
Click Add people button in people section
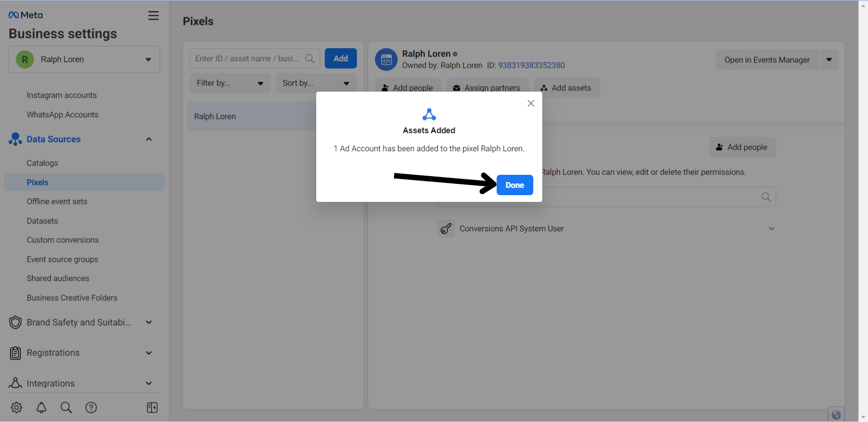point(742,147)
